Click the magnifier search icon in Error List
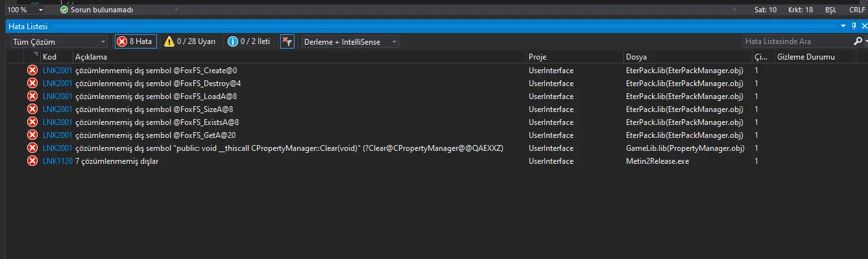868x259 pixels. point(858,41)
